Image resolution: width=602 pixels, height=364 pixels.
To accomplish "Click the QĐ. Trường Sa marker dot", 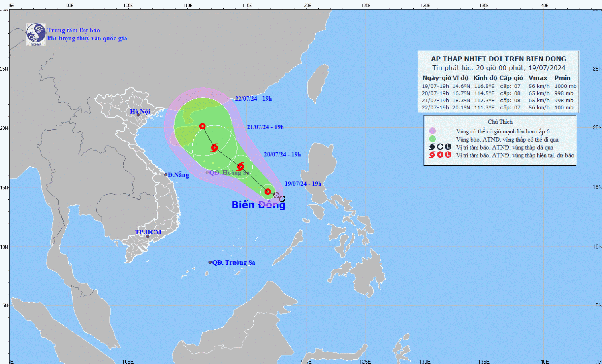I will 210,262.
